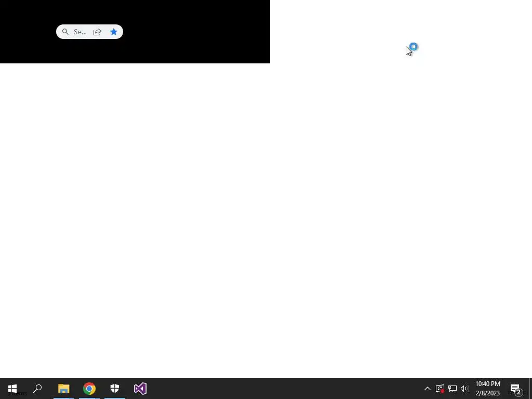Image resolution: width=532 pixels, height=399 pixels.
Task: Toggle the blue bookmark star
Action: pyautogui.click(x=114, y=32)
